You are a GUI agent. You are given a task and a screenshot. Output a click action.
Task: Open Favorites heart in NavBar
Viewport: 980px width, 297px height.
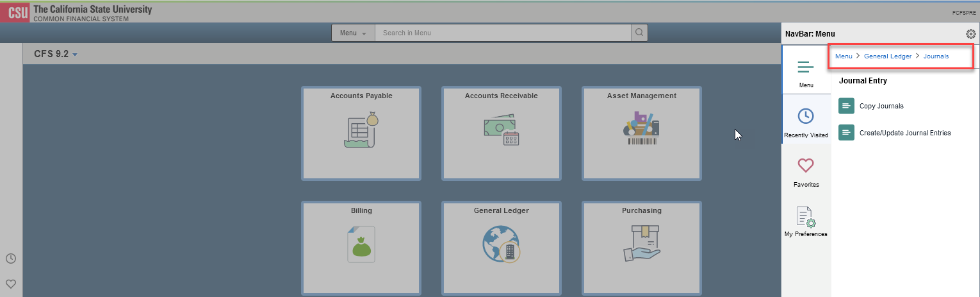tap(806, 171)
